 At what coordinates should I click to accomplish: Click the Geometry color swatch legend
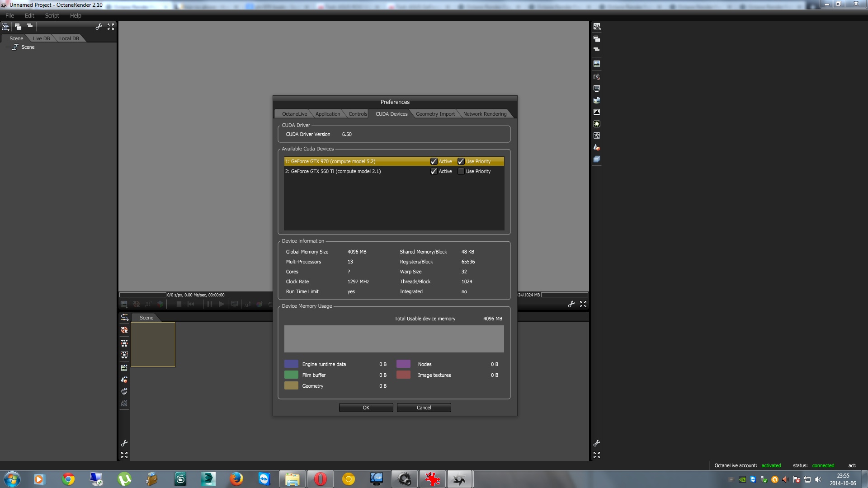coord(291,386)
